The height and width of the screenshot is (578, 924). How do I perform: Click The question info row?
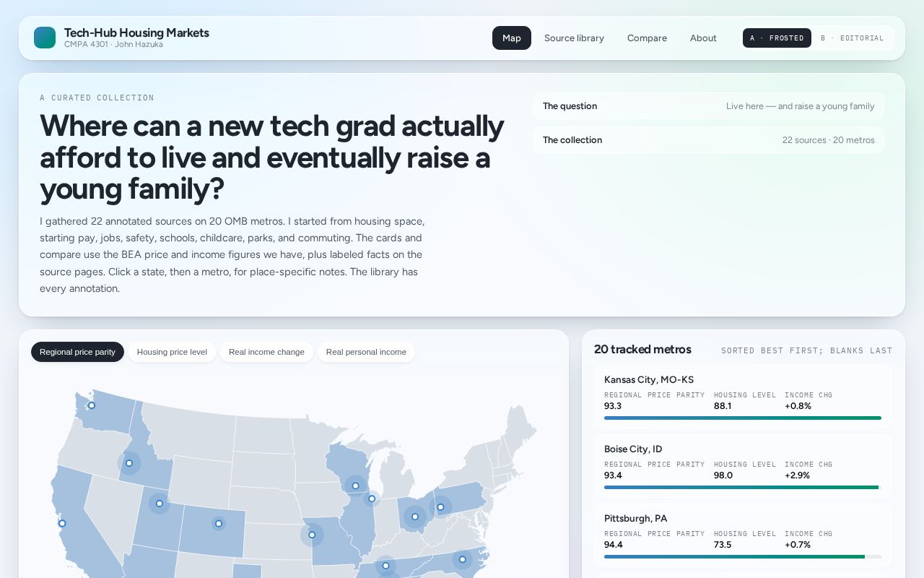tap(709, 106)
